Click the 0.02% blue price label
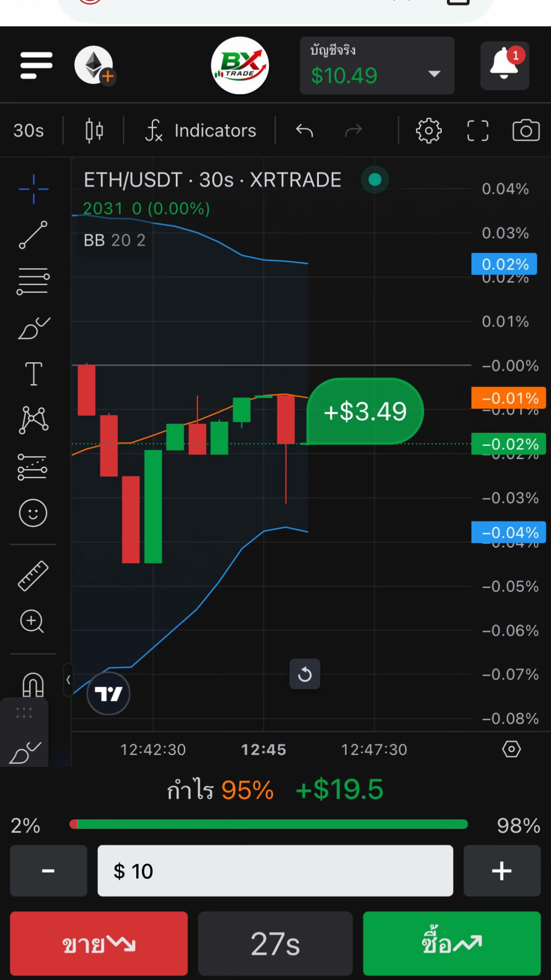Viewport: 551px width, 980px height. point(504,264)
